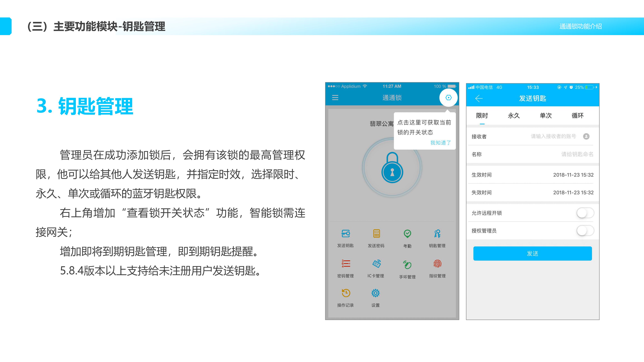Tap the Send Password (发送密码) icon
Viewport: 644px width, 362px height.
tap(376, 234)
